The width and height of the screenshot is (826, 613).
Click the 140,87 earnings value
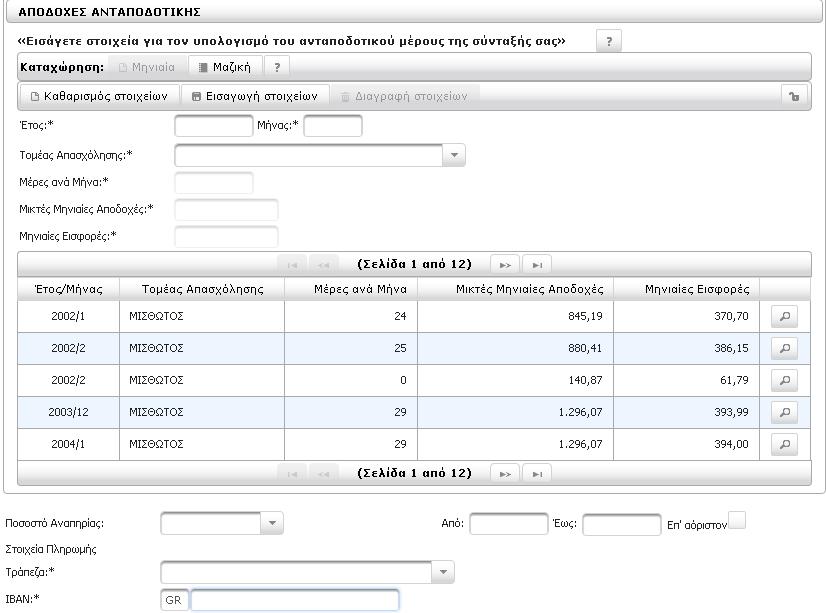click(585, 380)
